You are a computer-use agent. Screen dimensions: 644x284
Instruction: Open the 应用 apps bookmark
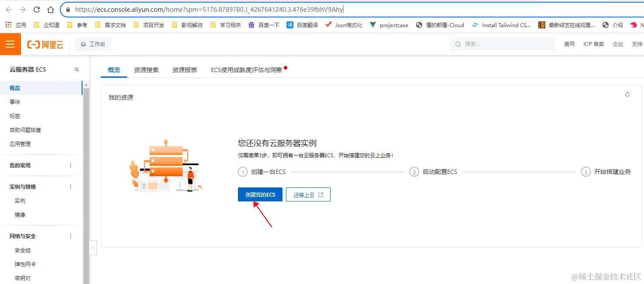[x=16, y=25]
